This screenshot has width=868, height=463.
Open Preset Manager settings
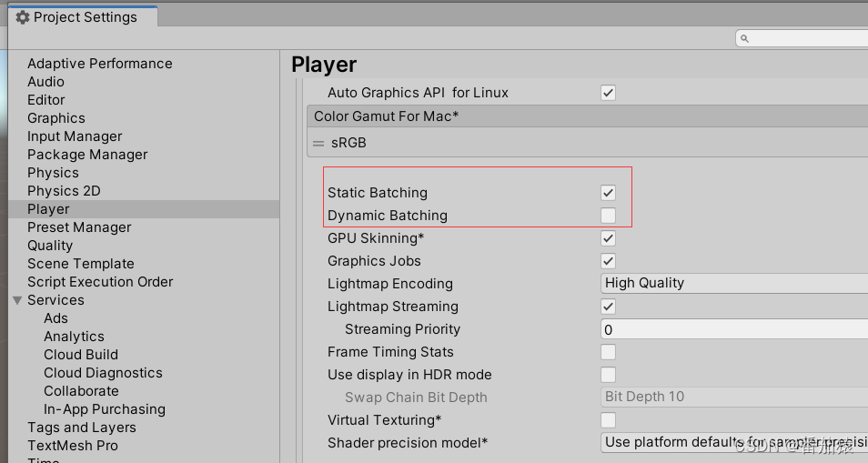[x=79, y=227]
